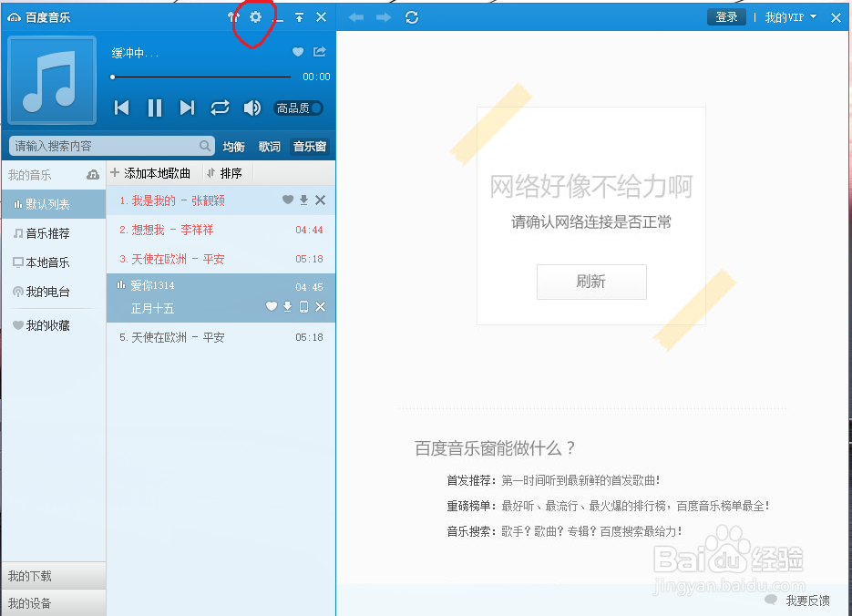The width and height of the screenshot is (852, 616).
Task: Click the 04:44 duration of 想想我
Action: tap(309, 230)
